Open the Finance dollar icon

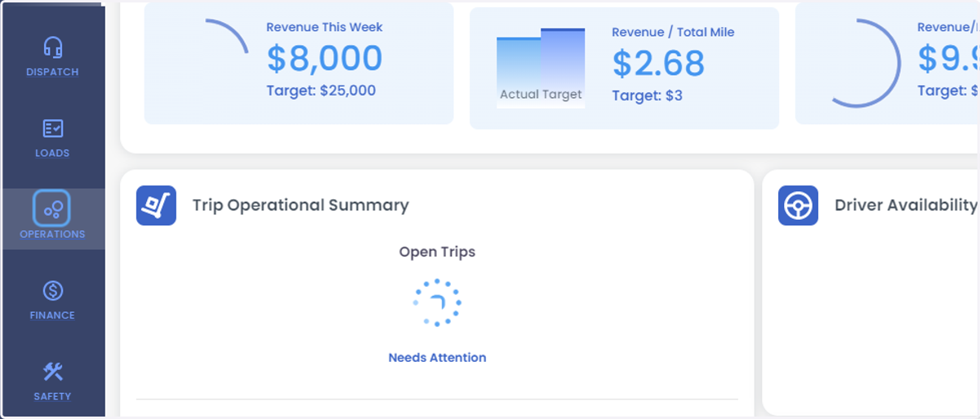point(53,290)
